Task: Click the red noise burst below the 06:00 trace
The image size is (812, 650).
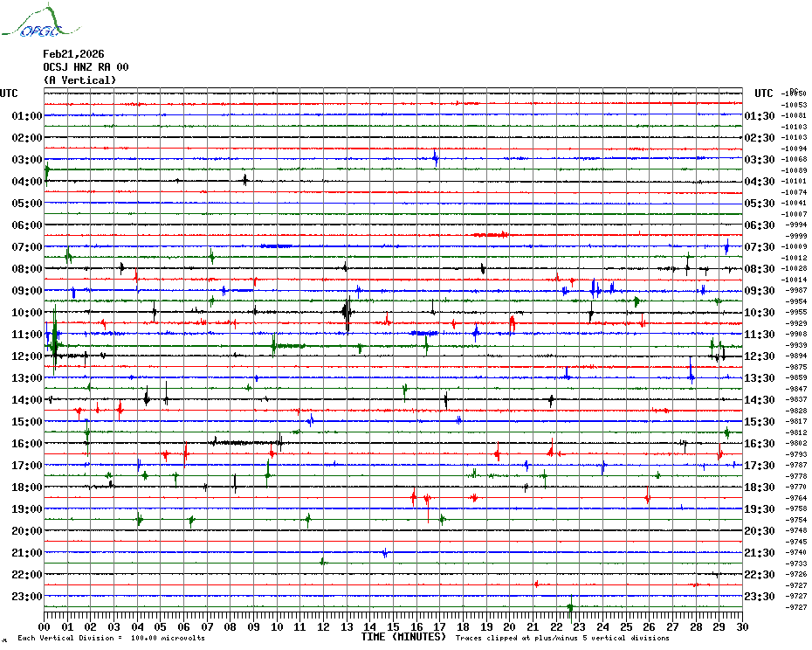Action: click(x=490, y=234)
